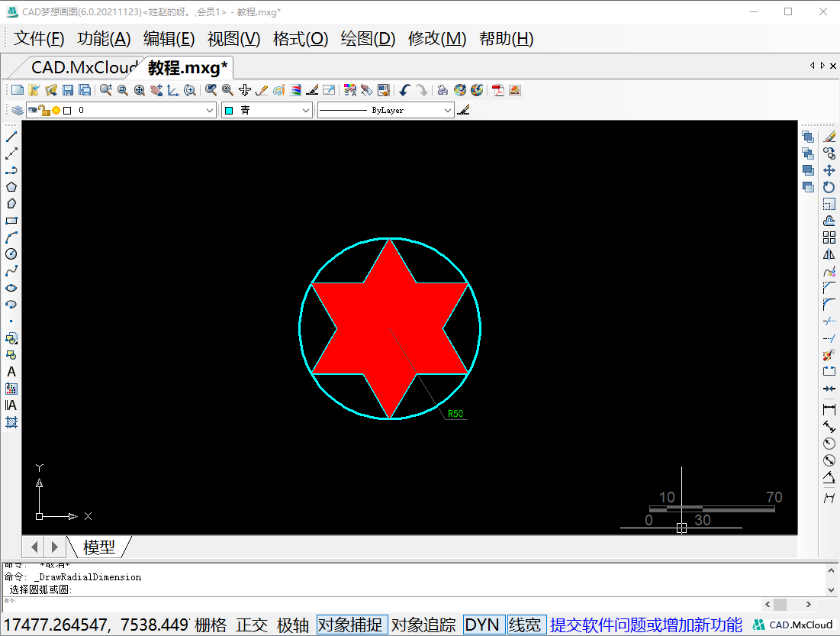Image resolution: width=840 pixels, height=636 pixels.
Task: Click the New drawing icon
Action: (18, 90)
